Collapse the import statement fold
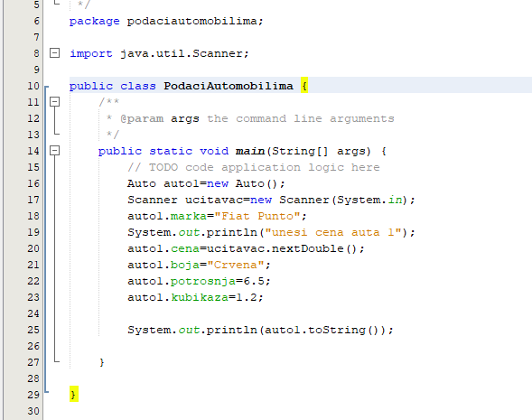This screenshot has height=420, width=532. pos(54,53)
